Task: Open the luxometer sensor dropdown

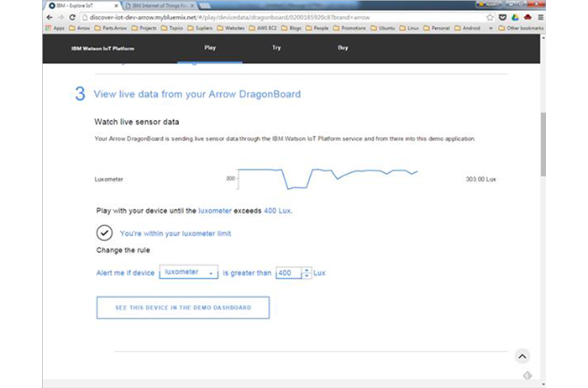Action: pyautogui.click(x=189, y=272)
